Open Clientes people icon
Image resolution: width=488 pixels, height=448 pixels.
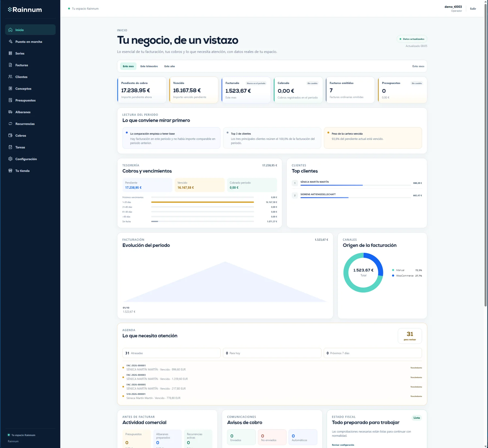point(10,77)
